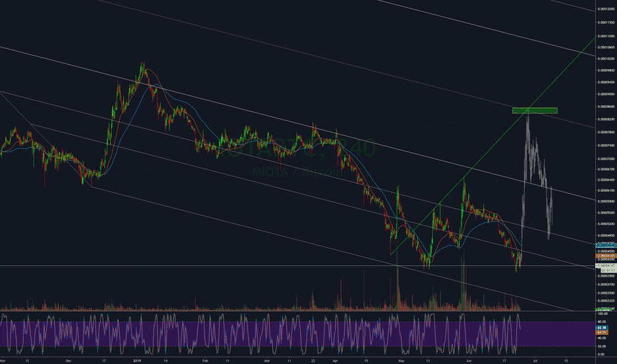
Task: Click the Nov label on time axis
Action: click(3, 360)
